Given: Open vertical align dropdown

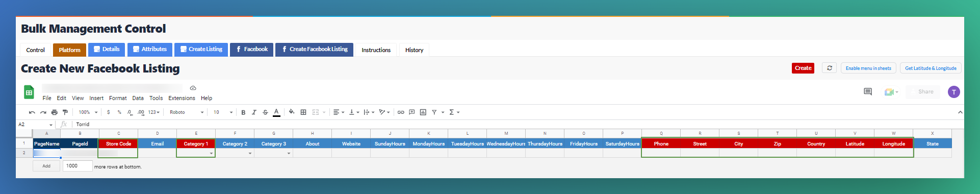Looking at the screenshot, I should click(354, 112).
